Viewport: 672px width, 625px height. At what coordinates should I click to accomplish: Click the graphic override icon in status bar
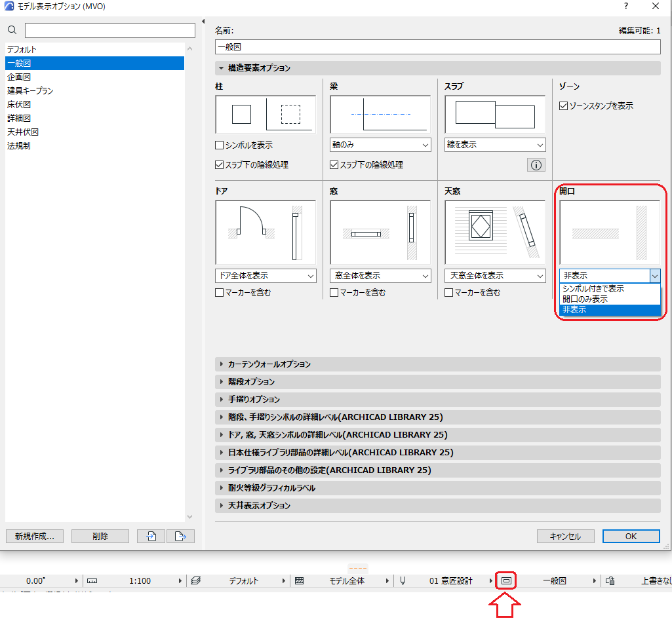pyautogui.click(x=610, y=581)
